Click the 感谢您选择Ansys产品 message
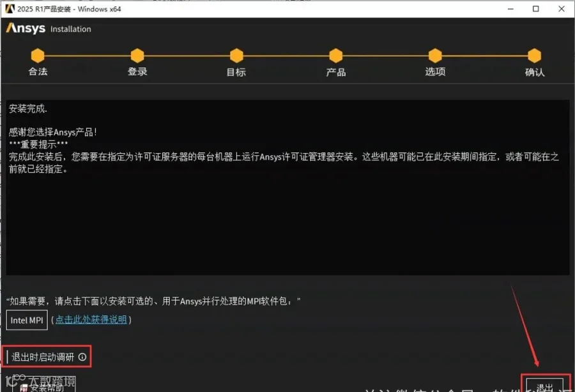 click(x=52, y=132)
